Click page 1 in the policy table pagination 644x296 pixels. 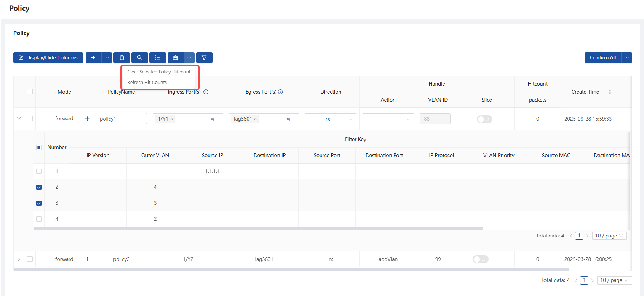(x=584, y=280)
